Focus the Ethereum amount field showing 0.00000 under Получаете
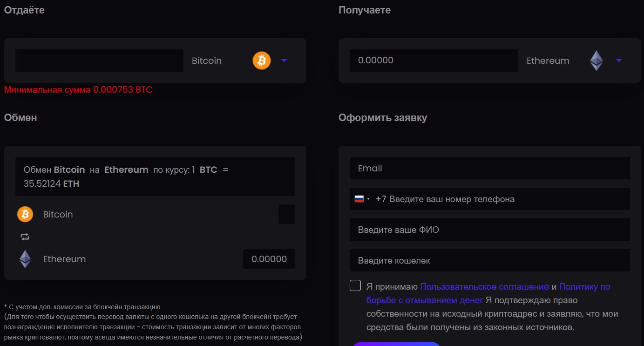The width and height of the screenshot is (644, 346). (x=434, y=61)
